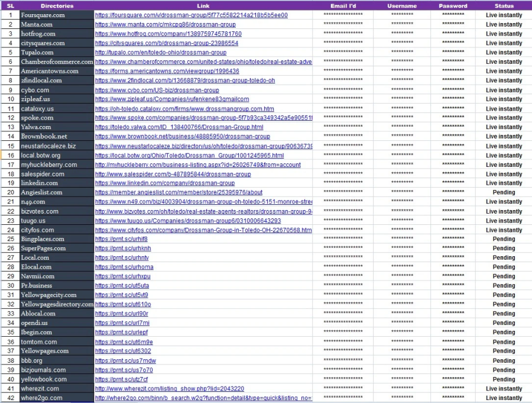Open the 2findlocal.com listing link
The height and width of the screenshot is (403, 532).
185,80
